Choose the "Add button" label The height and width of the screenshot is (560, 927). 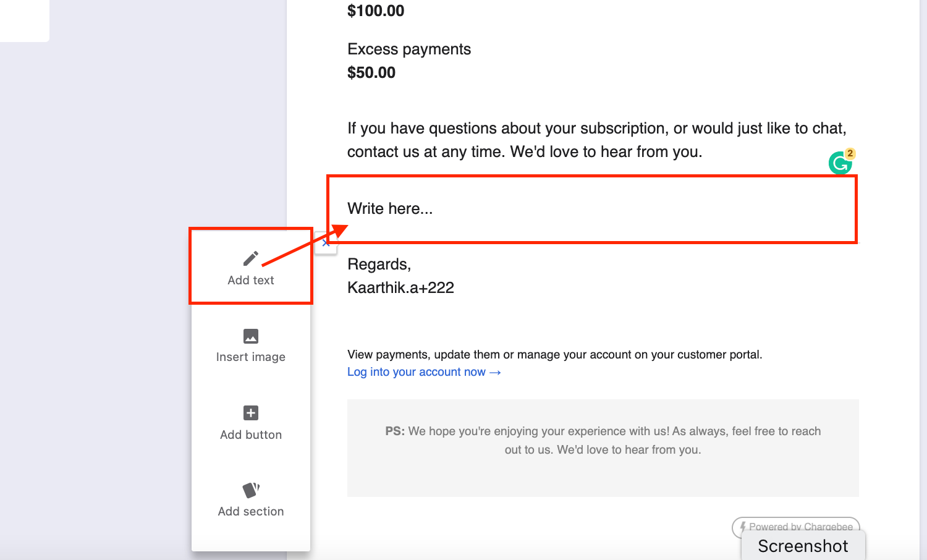coord(251,435)
